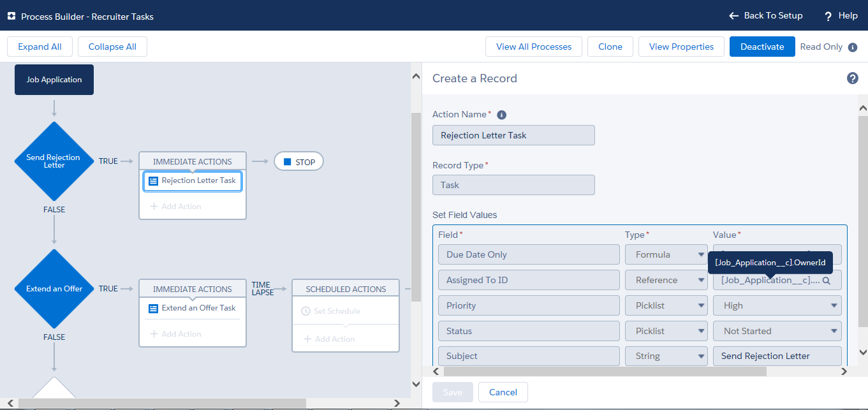
Task: Click the plus icon of Add Action under Extend an Offer Task
Action: click(x=154, y=334)
